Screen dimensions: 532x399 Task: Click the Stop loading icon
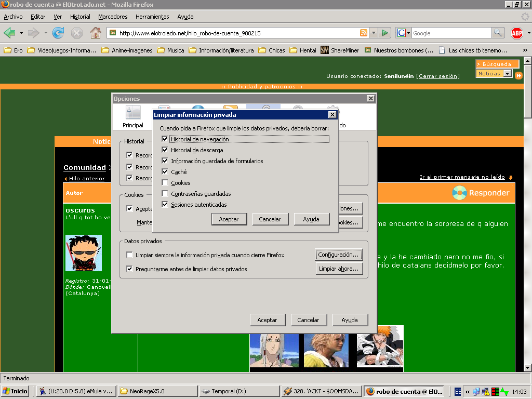pos(77,33)
